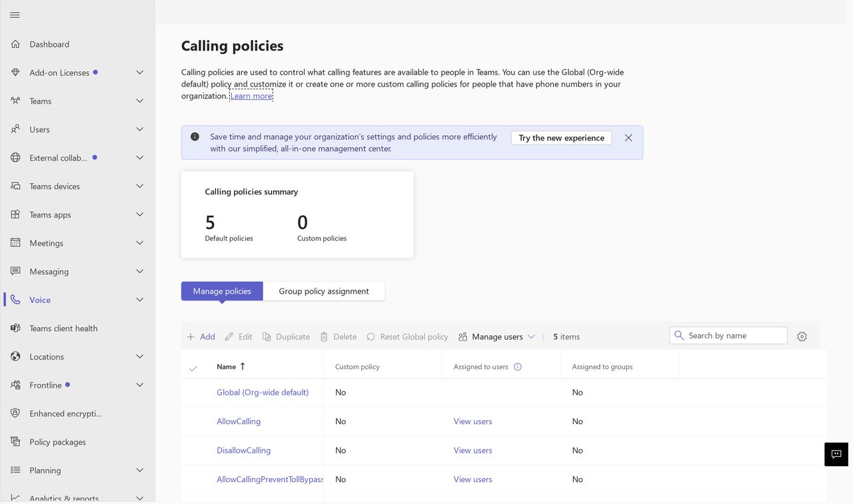Open the Manage users dropdown

click(x=496, y=337)
